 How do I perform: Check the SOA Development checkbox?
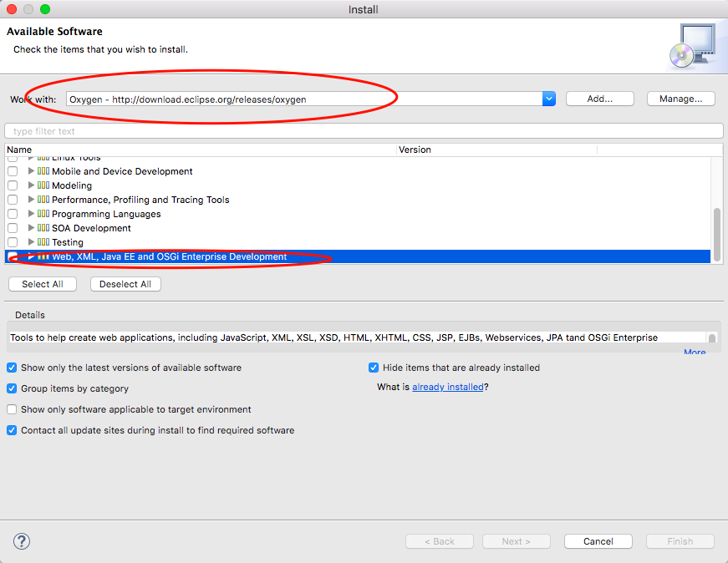pos(13,228)
